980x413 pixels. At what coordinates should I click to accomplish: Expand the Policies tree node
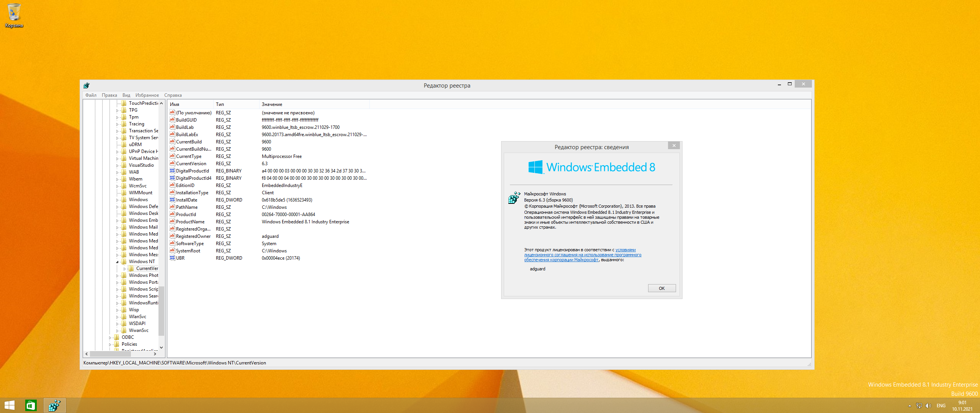[110, 345]
